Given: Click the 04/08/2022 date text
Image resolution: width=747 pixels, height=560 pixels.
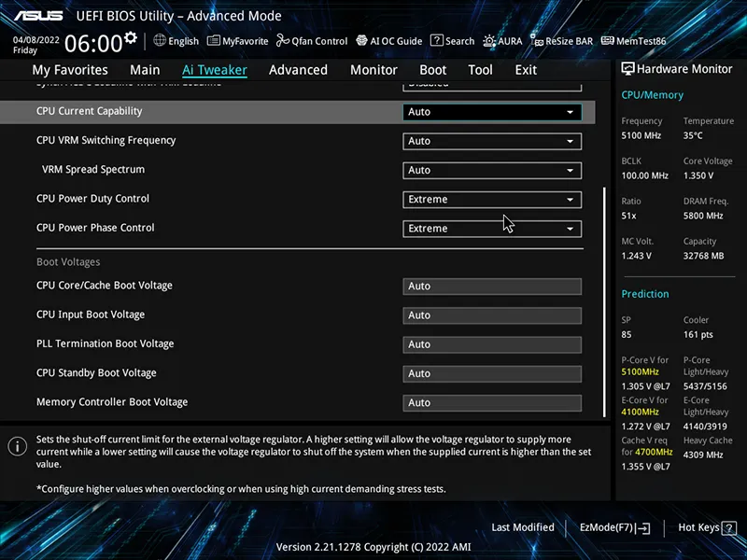Looking at the screenshot, I should (x=35, y=40).
